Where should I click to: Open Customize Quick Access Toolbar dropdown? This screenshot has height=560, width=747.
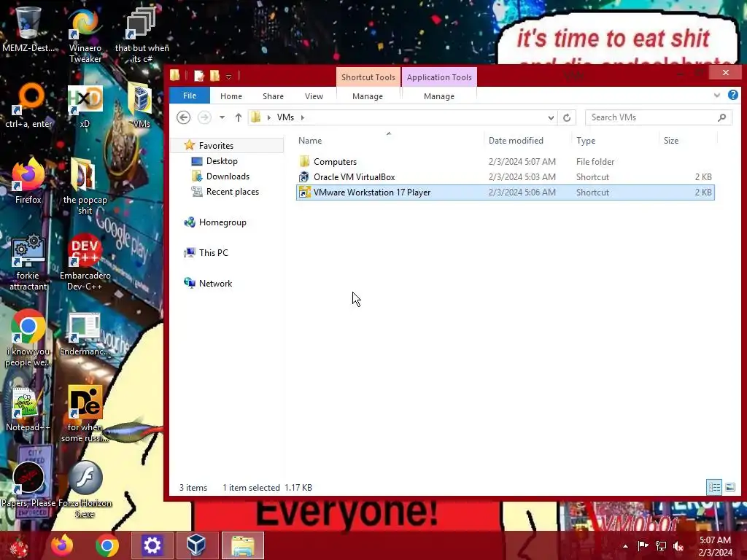point(228,76)
